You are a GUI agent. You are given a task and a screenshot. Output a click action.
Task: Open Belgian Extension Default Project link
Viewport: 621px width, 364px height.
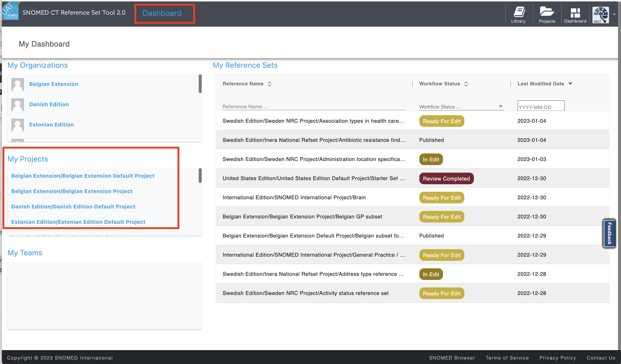coord(83,176)
